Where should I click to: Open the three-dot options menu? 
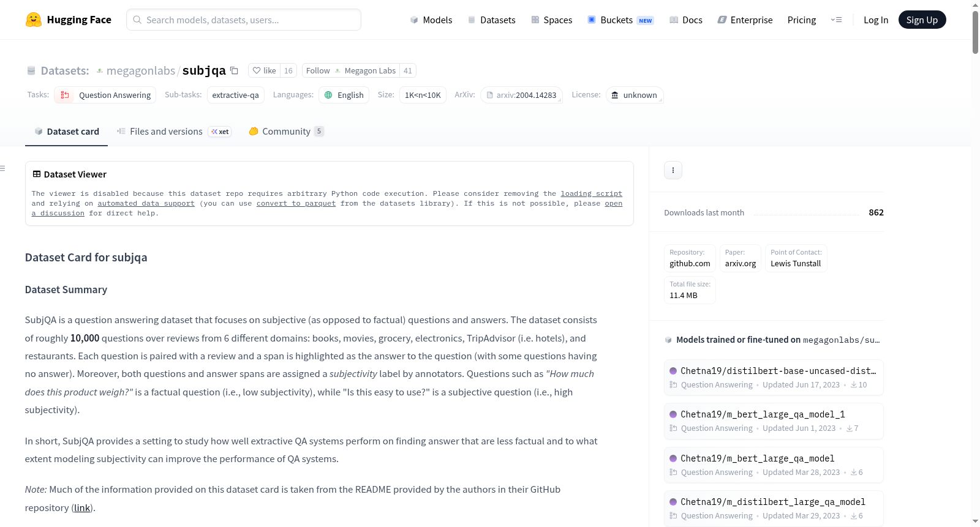(673, 170)
